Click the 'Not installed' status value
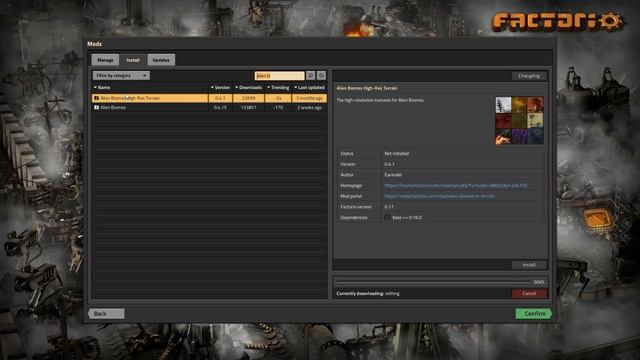This screenshot has width=640, height=360. point(396,153)
